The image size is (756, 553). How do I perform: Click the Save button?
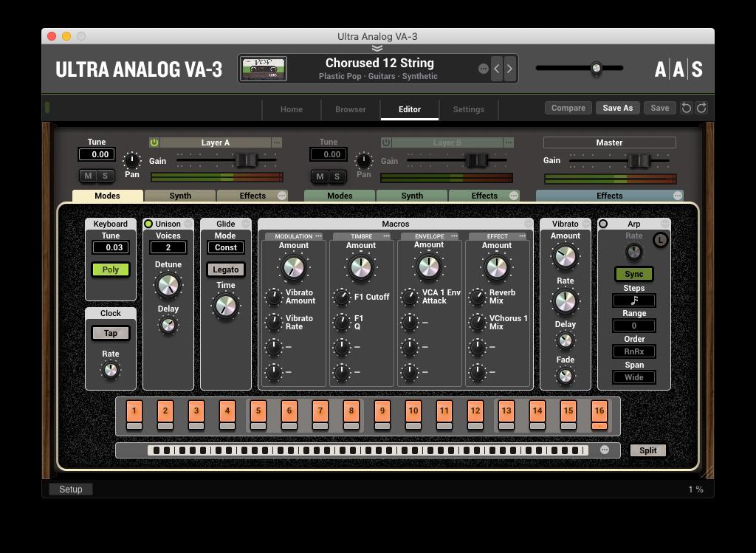(659, 108)
